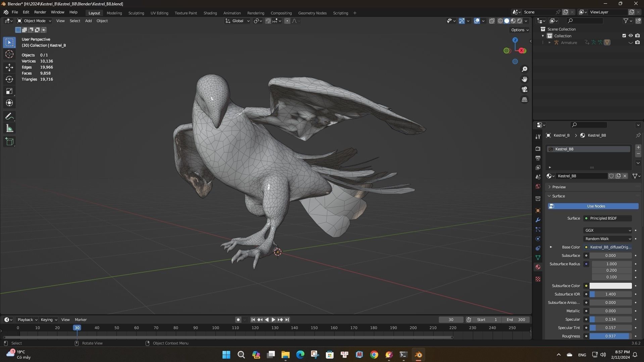Select the Transform tool

click(9, 103)
